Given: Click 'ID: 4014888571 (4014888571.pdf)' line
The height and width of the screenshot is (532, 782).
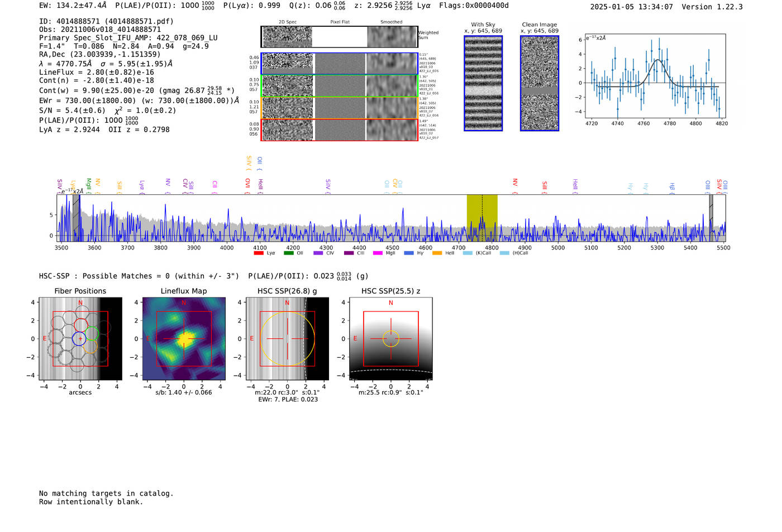Looking at the screenshot, I should [x=106, y=21].
